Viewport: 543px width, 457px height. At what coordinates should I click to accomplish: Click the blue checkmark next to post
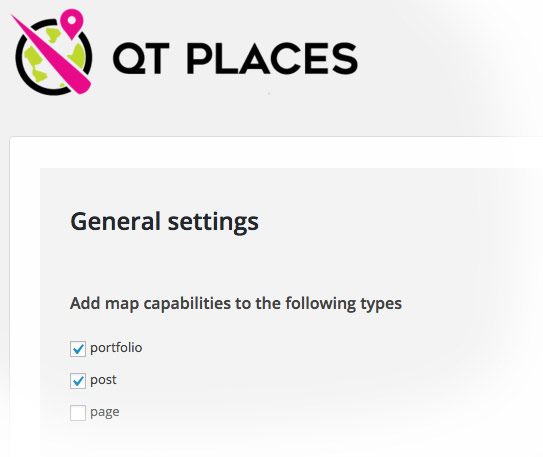(78, 381)
